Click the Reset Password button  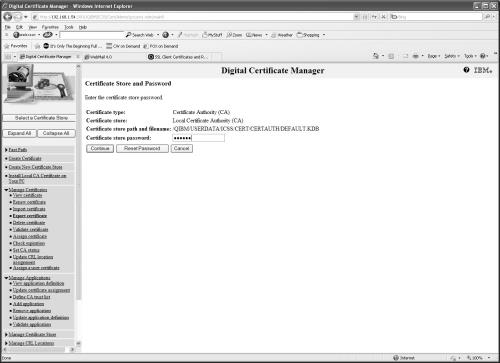142,148
